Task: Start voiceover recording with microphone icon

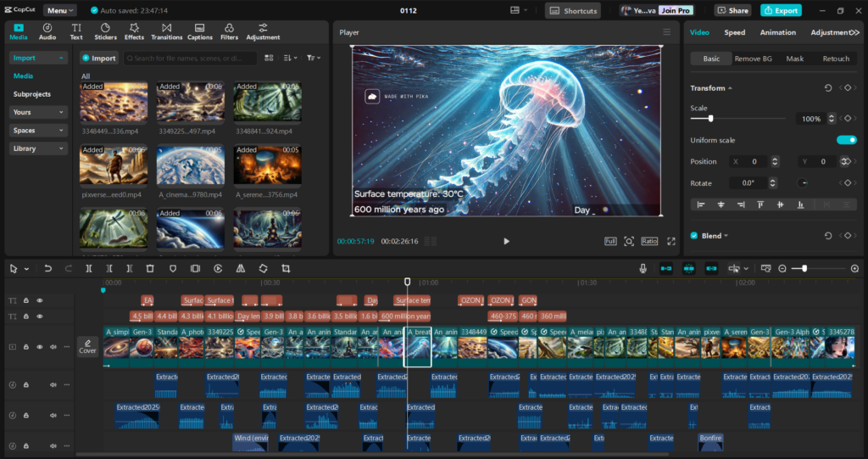Action: point(643,268)
